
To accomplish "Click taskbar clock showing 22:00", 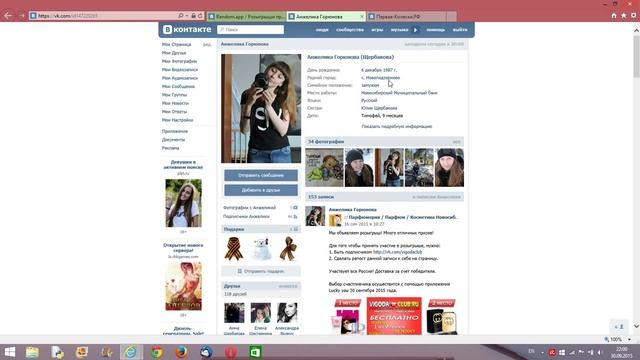I will [622, 352].
